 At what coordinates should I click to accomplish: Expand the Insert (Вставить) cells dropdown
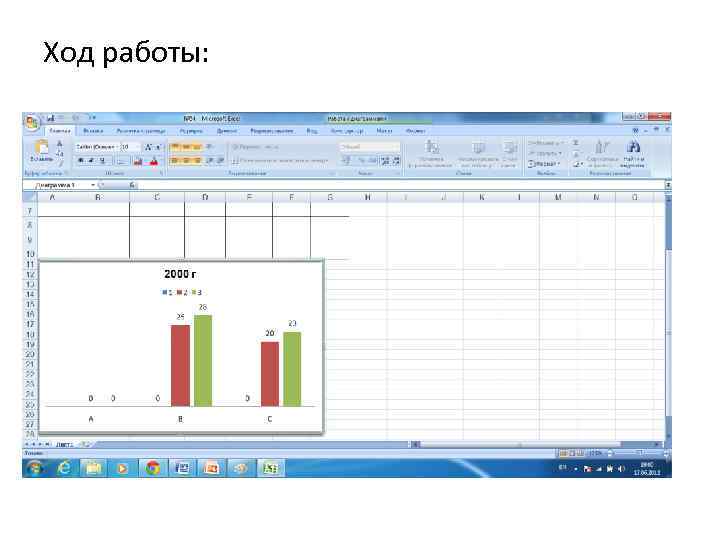pos(545,143)
